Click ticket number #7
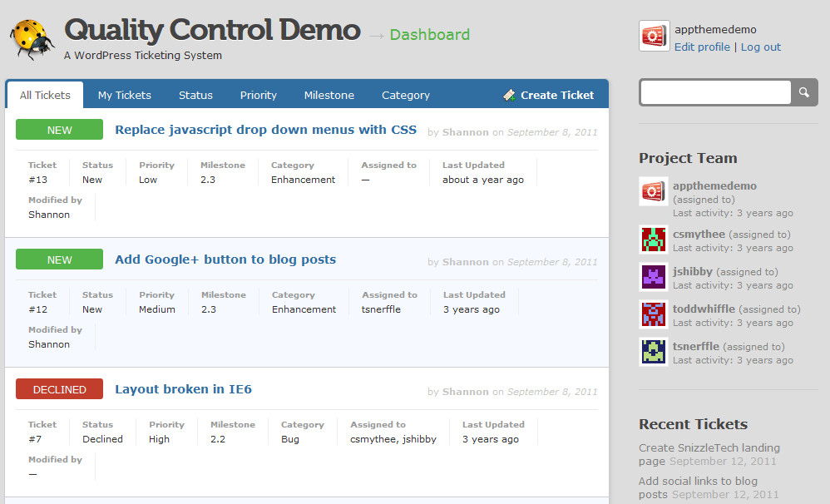The width and height of the screenshot is (830, 504). [35, 439]
